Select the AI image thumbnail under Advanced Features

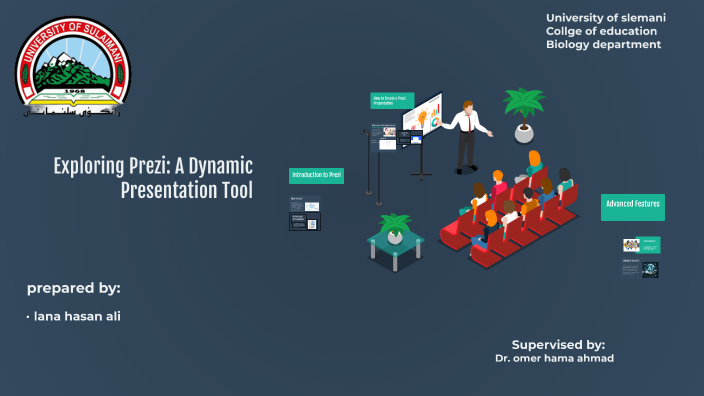(650, 270)
